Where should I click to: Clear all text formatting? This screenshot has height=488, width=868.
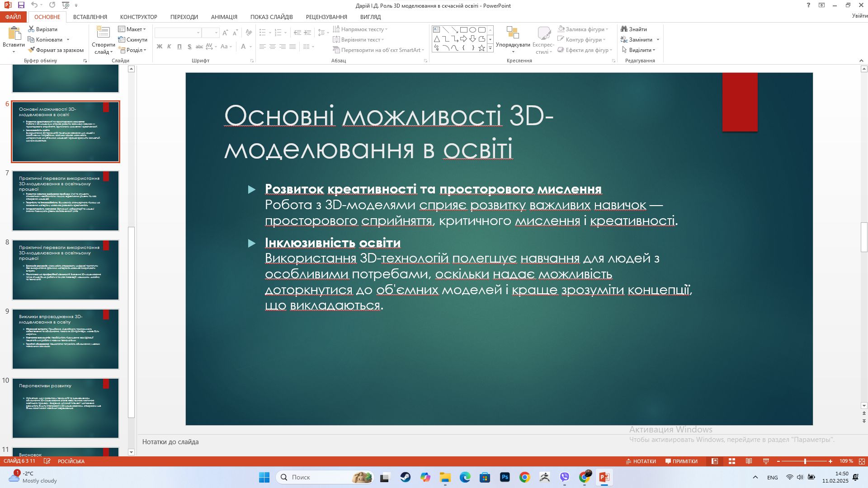pos(249,33)
